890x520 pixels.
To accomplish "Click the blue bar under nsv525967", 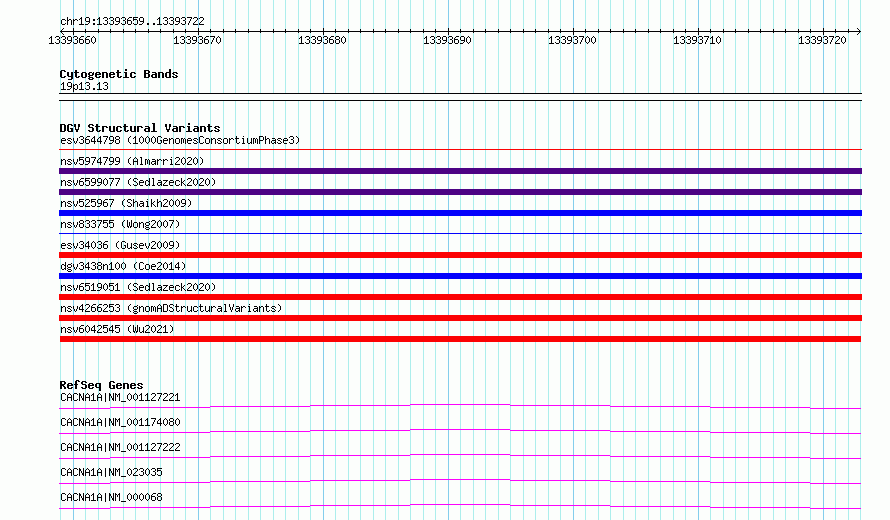I will click(x=460, y=213).
